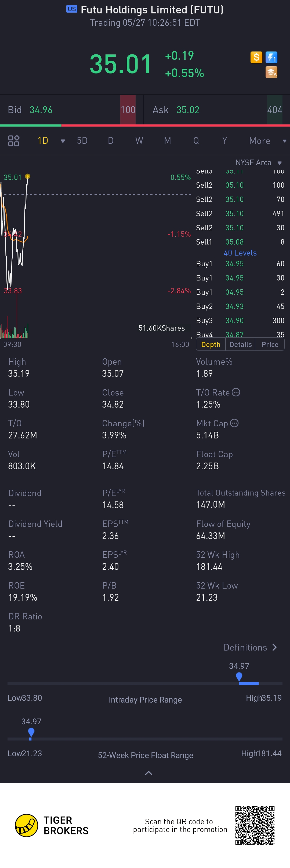This screenshot has height=868, width=290.
Task: Tap the Float Cap 2.25B value
Action: 207,466
